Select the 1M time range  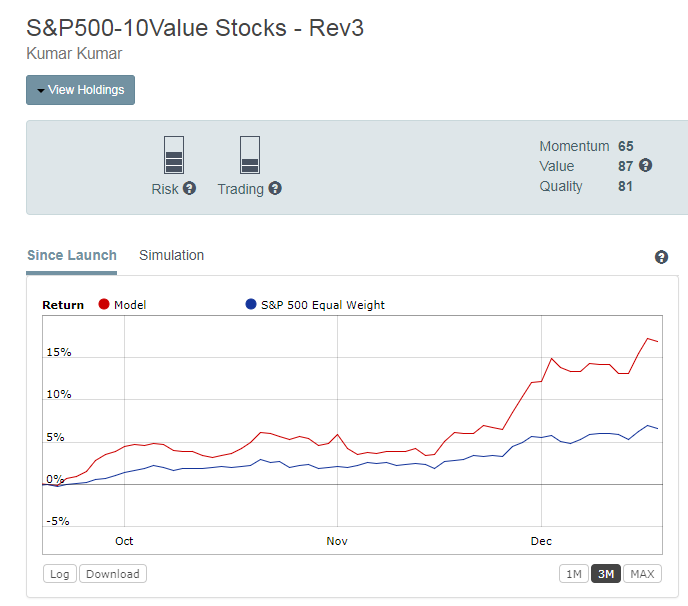pos(574,574)
